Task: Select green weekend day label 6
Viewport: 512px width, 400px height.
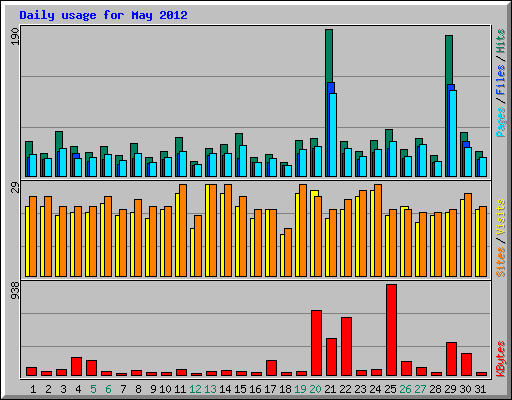Action: pos(108,389)
